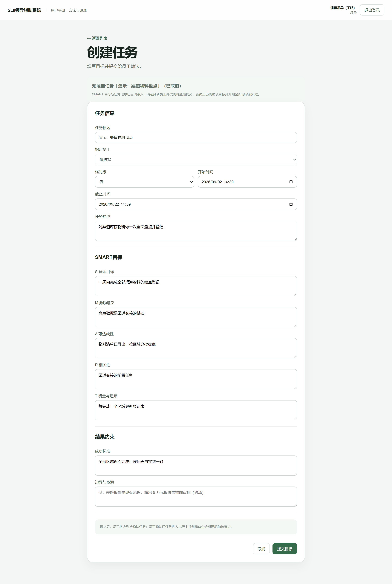392x584 pixels.
Task: Go back via 返回列表 link
Action: 97,38
